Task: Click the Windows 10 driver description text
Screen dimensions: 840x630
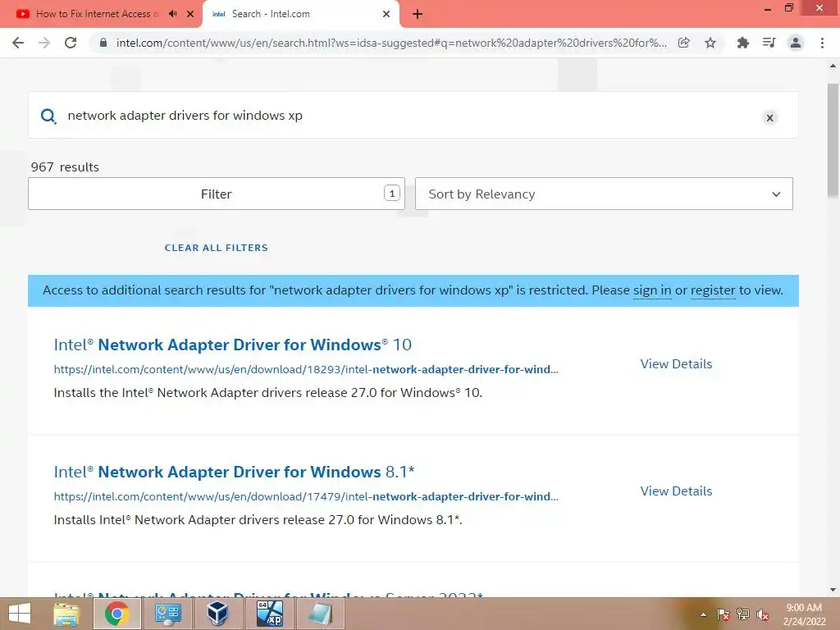Action: [x=268, y=393]
